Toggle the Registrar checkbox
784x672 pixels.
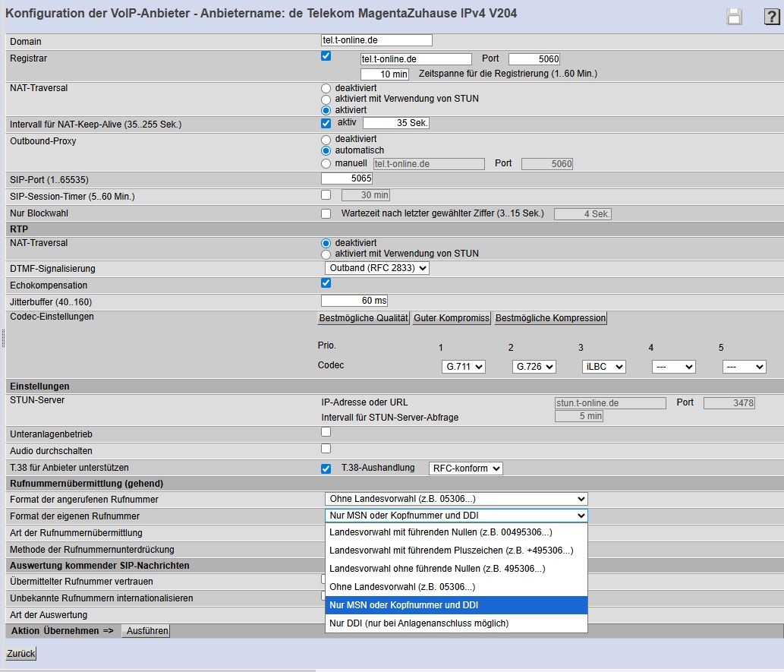click(x=326, y=56)
